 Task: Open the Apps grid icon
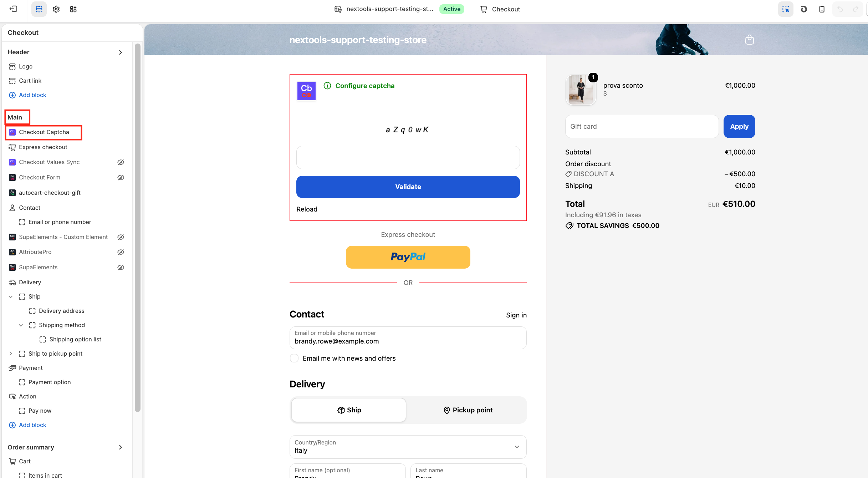pyautogui.click(x=73, y=9)
